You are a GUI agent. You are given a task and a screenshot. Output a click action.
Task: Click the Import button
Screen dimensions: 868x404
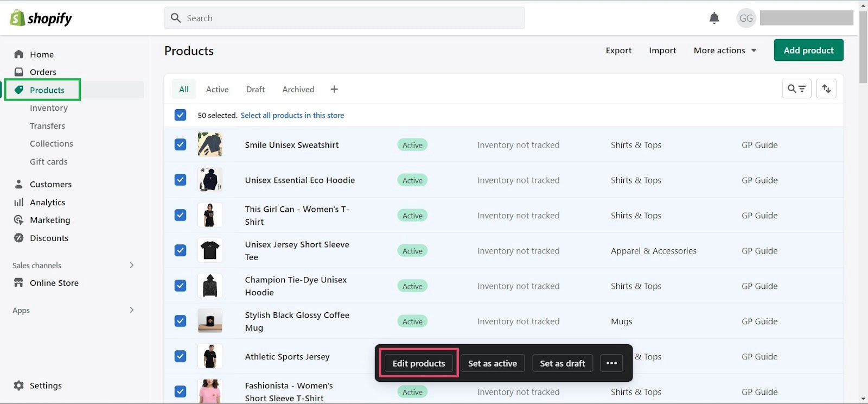(x=662, y=50)
